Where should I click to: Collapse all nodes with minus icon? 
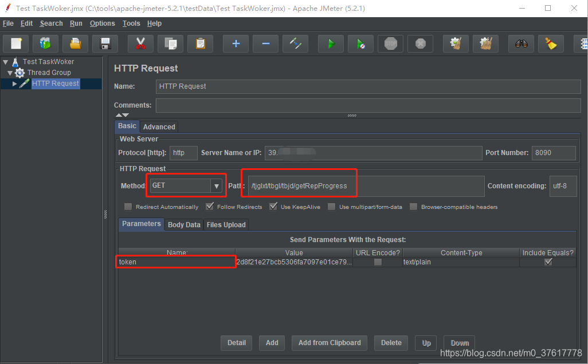tap(266, 44)
